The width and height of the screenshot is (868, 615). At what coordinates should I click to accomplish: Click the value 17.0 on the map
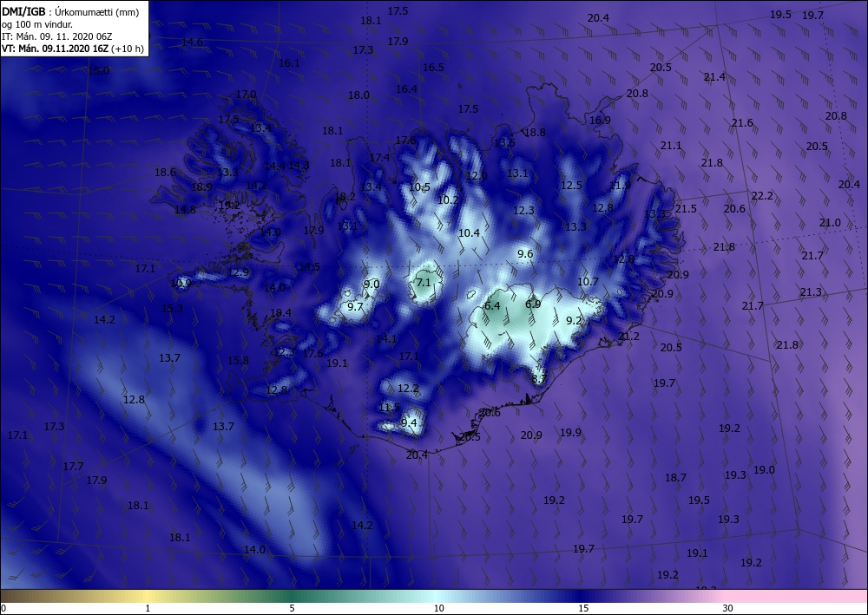246,95
